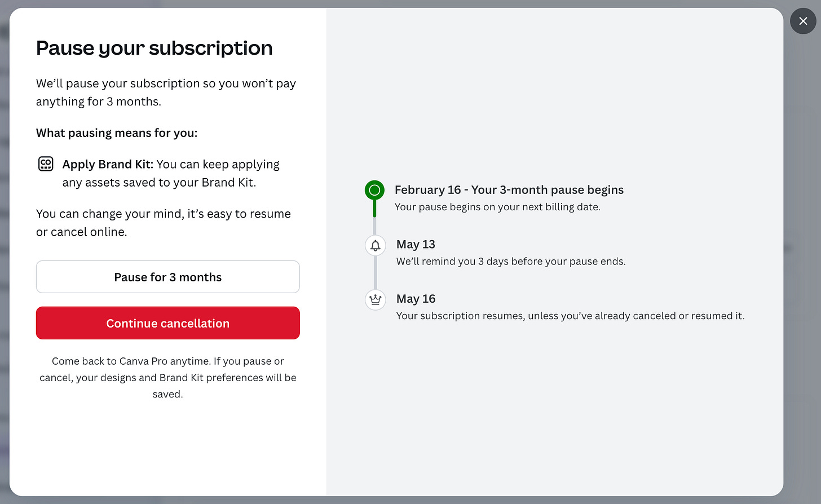
Task: Close the pause subscription dialog
Action: coord(803,21)
